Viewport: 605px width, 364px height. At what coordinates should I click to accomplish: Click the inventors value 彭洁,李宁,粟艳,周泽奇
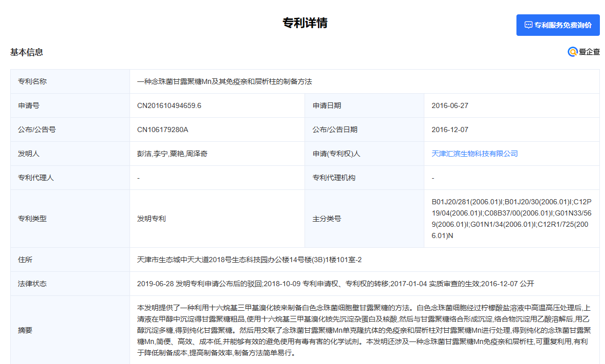click(x=172, y=154)
